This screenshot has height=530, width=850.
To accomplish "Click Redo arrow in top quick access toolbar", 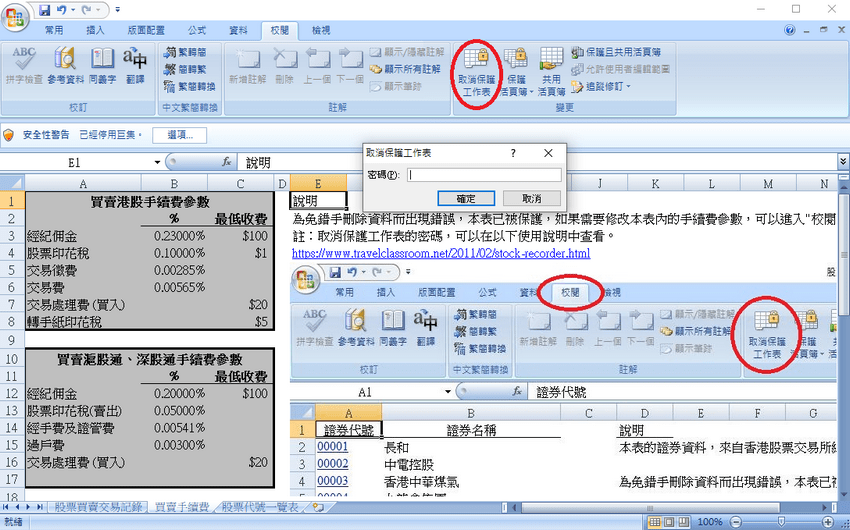I will coord(86,10).
